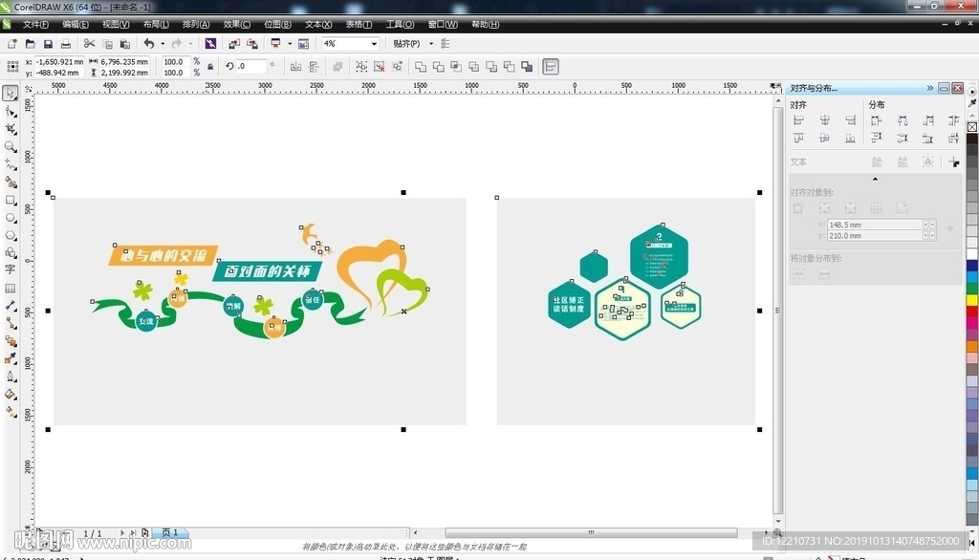Select the Pick tool in toolbox

coord(11,93)
